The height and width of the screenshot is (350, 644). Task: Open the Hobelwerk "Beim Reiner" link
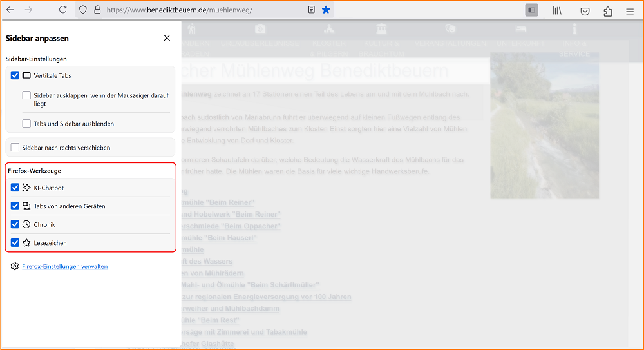pos(231,214)
